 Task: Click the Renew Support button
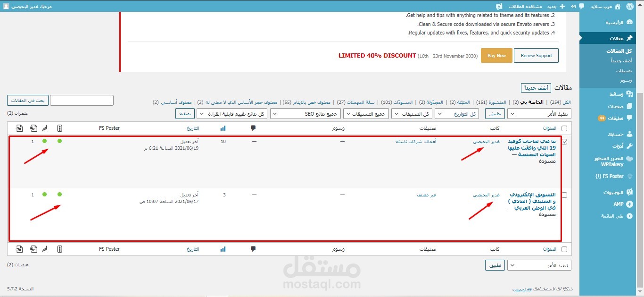coord(536,55)
